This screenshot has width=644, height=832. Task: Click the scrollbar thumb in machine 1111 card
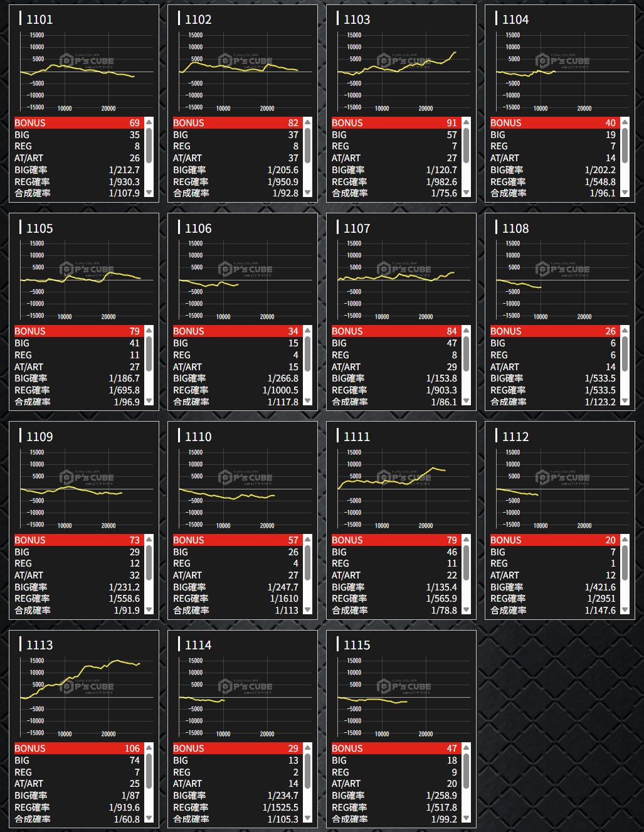(467, 562)
